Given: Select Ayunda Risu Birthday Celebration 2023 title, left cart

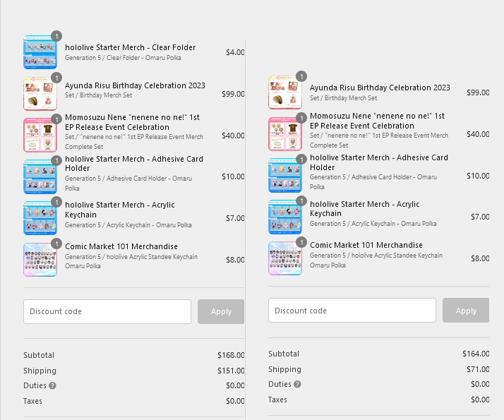Looking at the screenshot, I should click(135, 85).
